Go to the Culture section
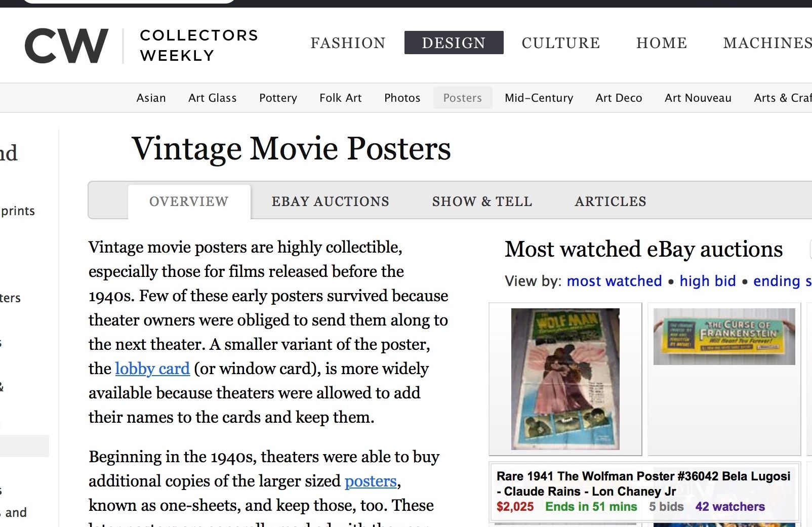Image resolution: width=812 pixels, height=527 pixels. [x=560, y=43]
